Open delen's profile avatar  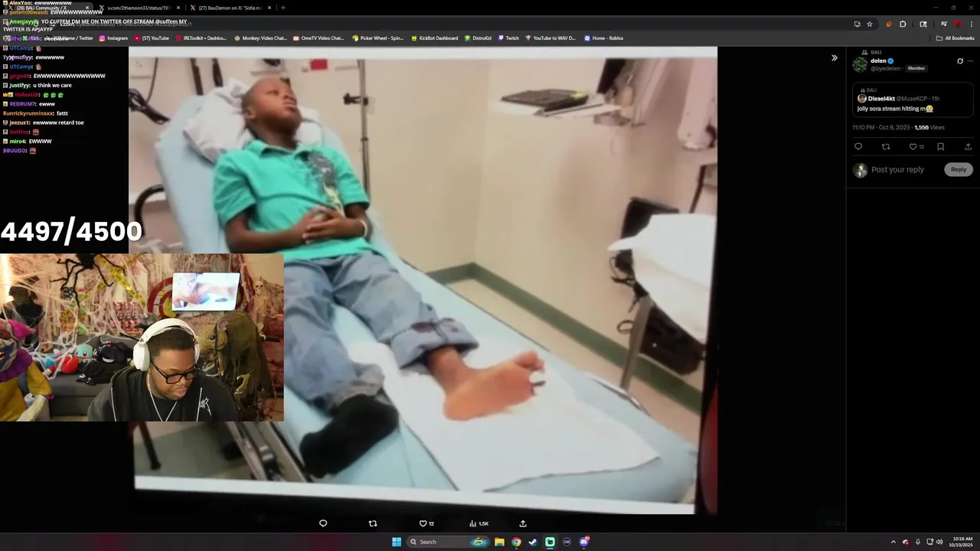pyautogui.click(x=860, y=64)
